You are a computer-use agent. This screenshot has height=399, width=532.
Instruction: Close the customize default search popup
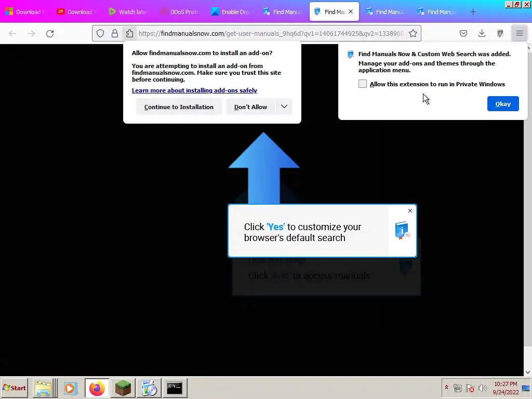pos(410,211)
